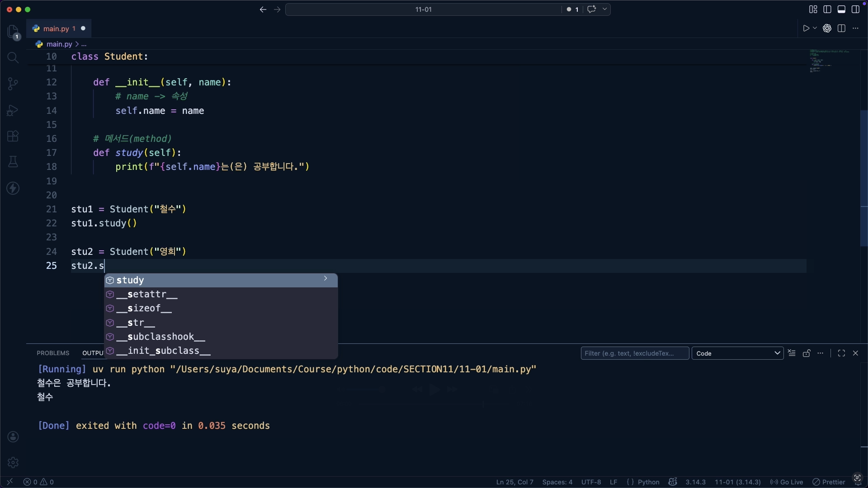868x488 pixels.
Task: Select the main.py editor tab
Action: (56, 28)
